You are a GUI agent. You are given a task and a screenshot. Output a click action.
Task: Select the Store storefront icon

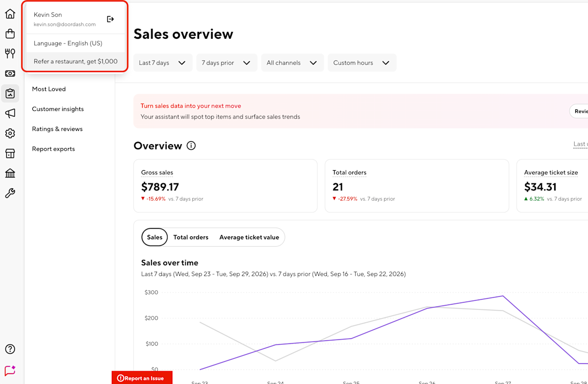coord(10,154)
